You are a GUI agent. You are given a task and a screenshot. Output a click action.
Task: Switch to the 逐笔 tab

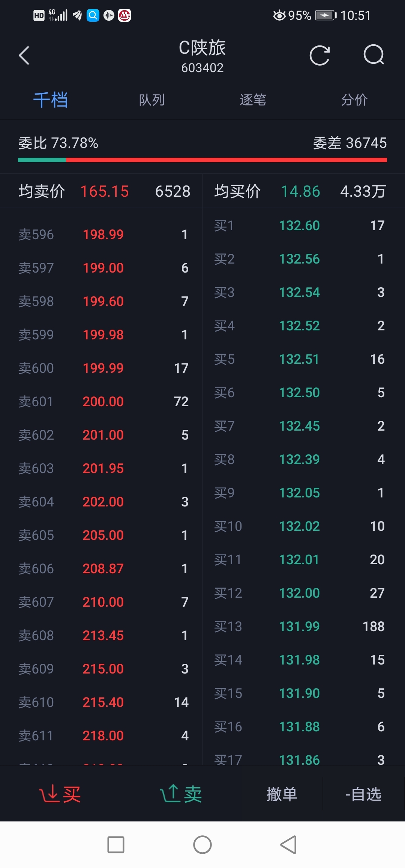coord(253,100)
